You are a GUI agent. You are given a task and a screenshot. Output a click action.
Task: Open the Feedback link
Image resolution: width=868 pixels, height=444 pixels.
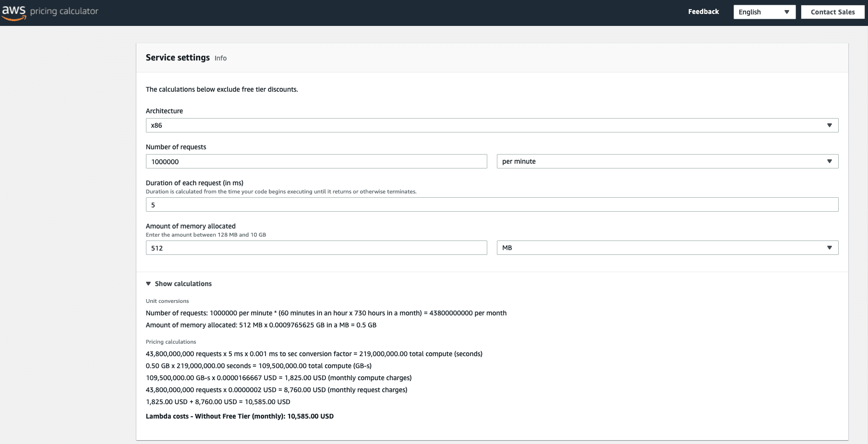click(703, 12)
